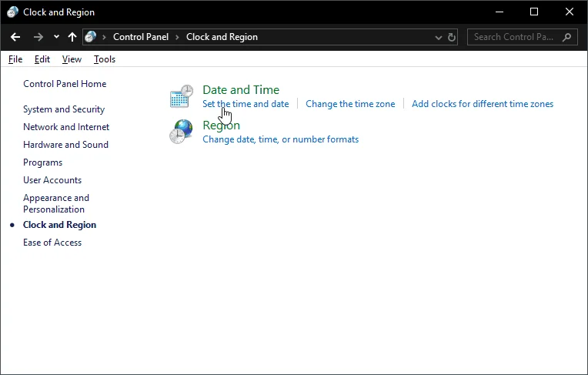Click the title bar Clock and Region icon
This screenshot has width=588, height=375.
[x=12, y=12]
